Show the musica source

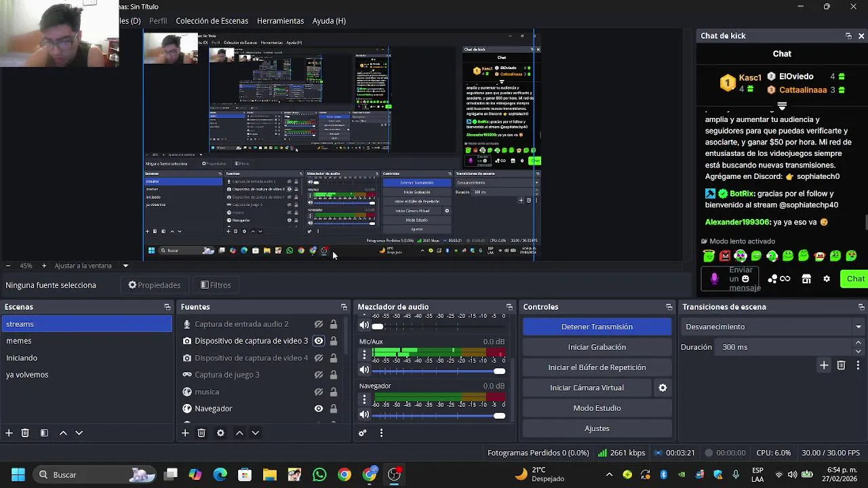point(318,392)
